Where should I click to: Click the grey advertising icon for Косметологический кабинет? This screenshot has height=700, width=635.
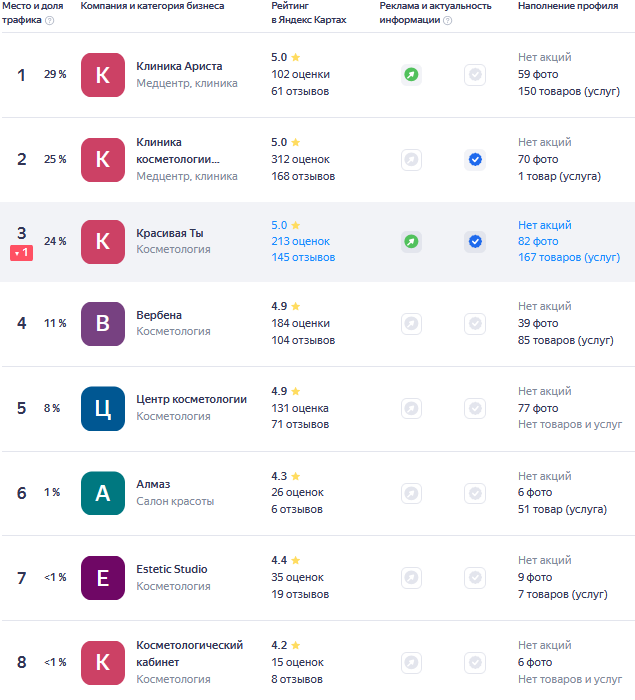[x=411, y=662]
